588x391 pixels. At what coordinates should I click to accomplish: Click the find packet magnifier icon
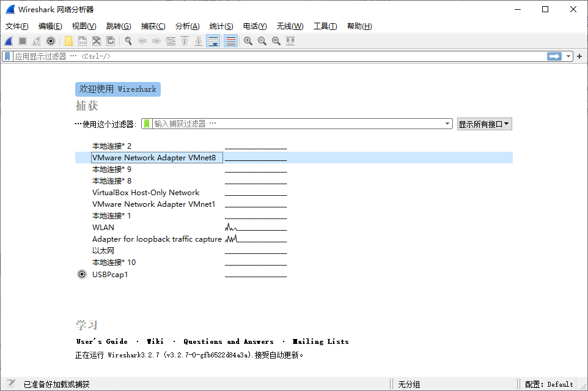click(128, 41)
